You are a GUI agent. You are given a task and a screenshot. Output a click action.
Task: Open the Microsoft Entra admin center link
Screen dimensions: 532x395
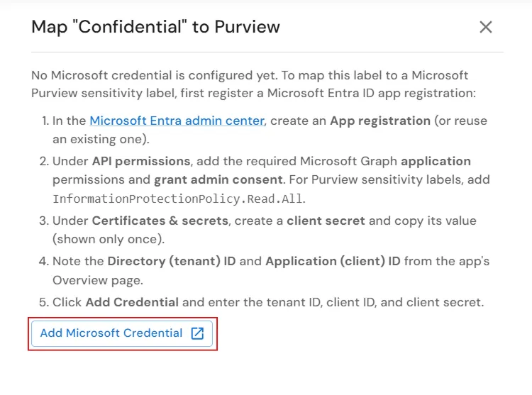pos(177,121)
